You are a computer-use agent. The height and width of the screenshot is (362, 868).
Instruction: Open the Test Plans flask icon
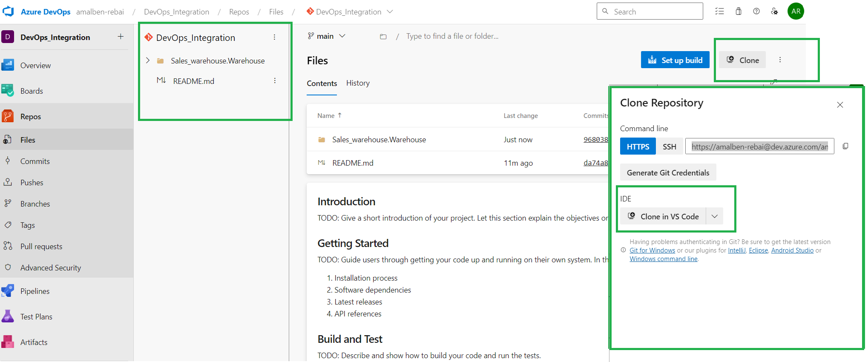8,316
